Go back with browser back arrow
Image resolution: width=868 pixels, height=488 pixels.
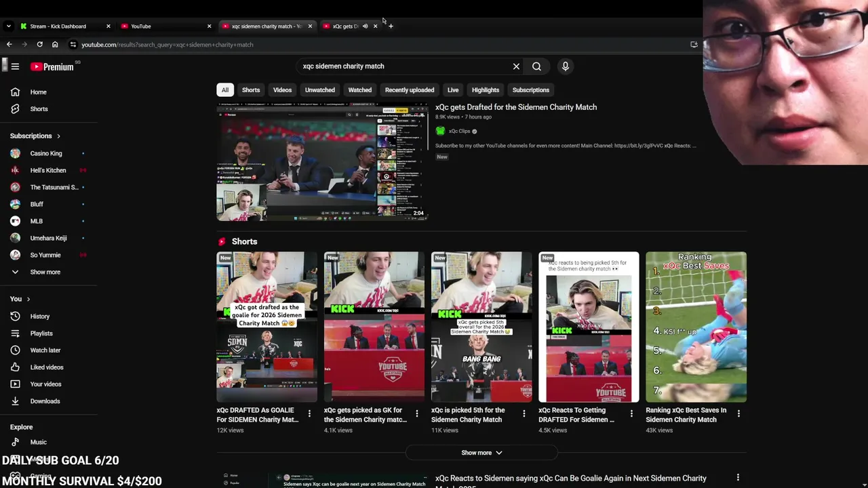point(9,45)
